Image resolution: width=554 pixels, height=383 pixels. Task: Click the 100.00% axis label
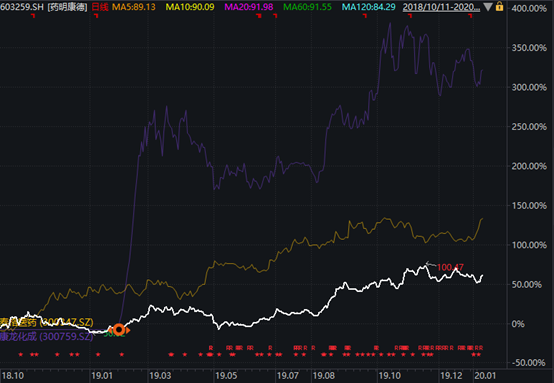coord(529,245)
